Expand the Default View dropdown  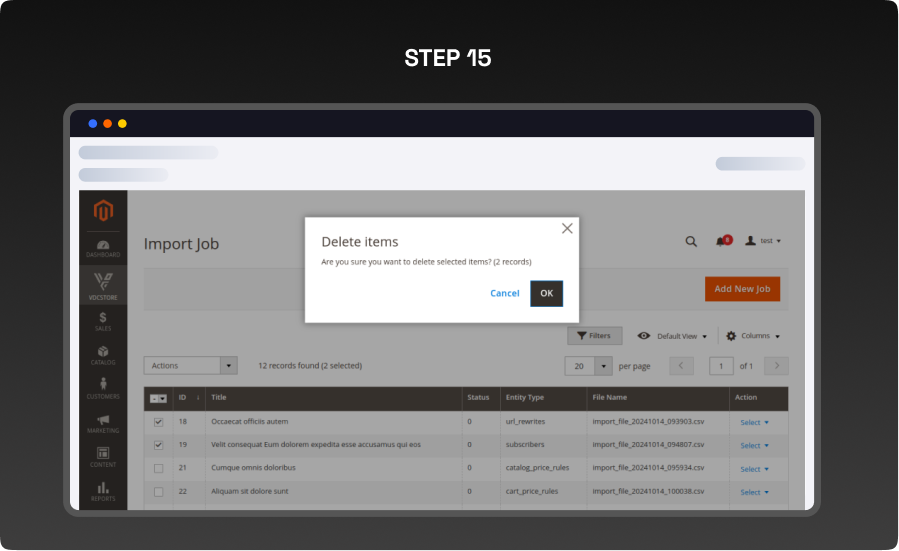click(x=673, y=336)
